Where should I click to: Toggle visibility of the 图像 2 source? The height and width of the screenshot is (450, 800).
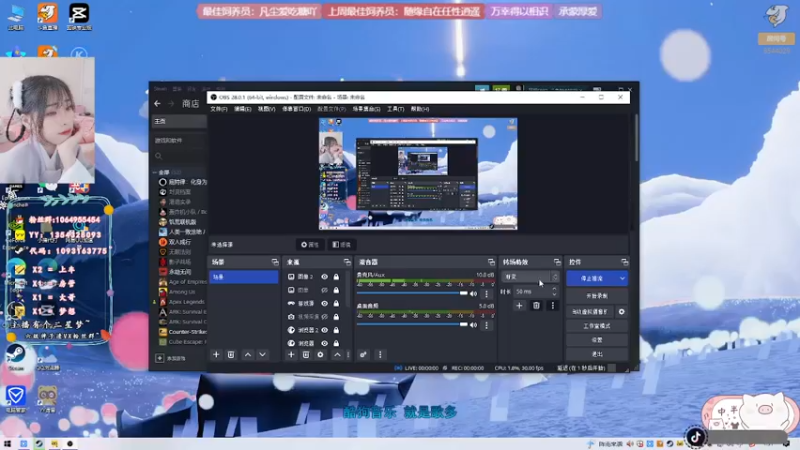(x=324, y=277)
